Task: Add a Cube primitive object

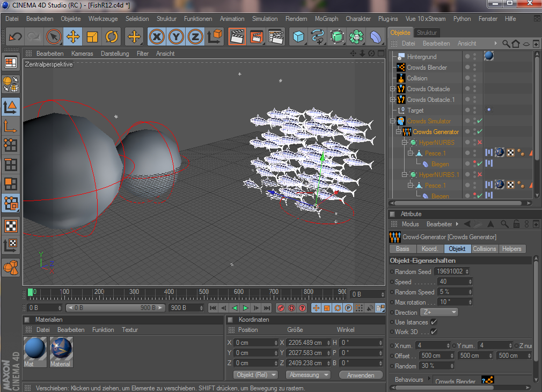Action: (x=298, y=36)
